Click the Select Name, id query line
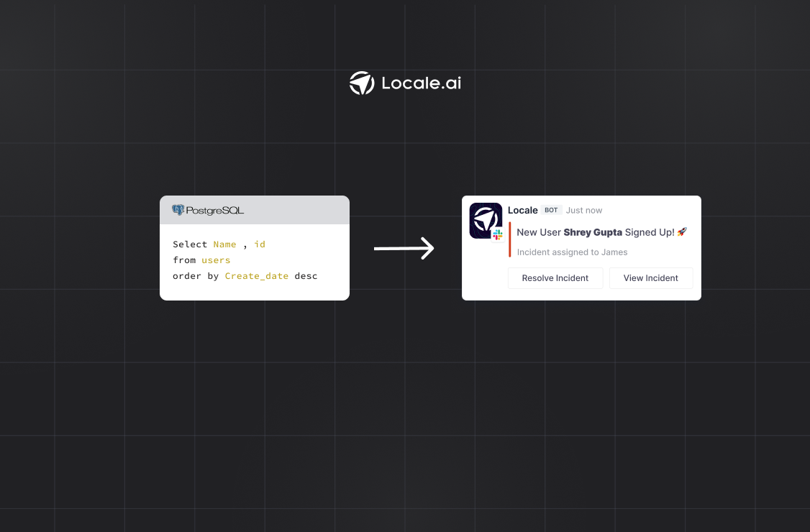This screenshot has height=532, width=810. click(x=219, y=244)
